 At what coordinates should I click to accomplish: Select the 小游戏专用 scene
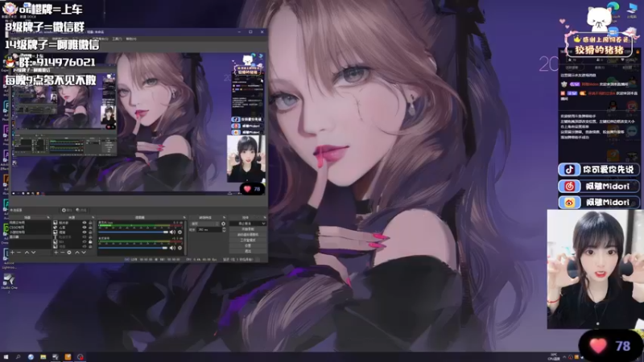(x=30, y=232)
